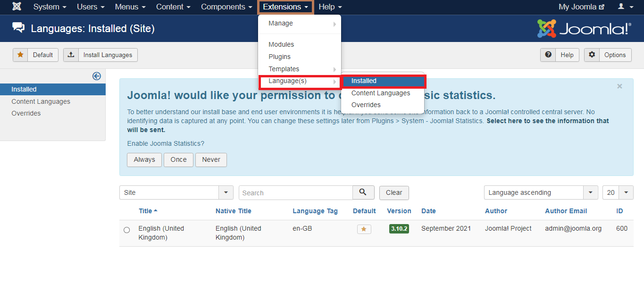This screenshot has width=644, height=292.
Task: Sort by the ID column header
Action: pyautogui.click(x=619, y=211)
